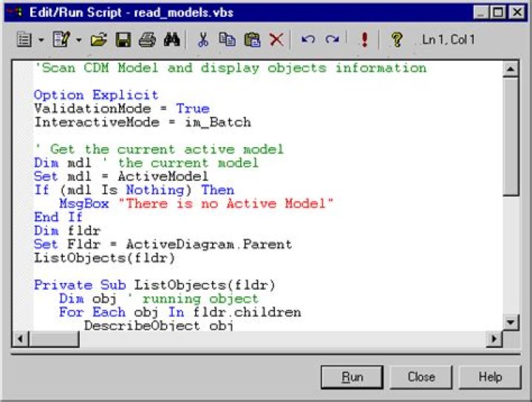Click the vertical scrollbar up arrow
The image size is (532, 402).
pyautogui.click(x=511, y=69)
